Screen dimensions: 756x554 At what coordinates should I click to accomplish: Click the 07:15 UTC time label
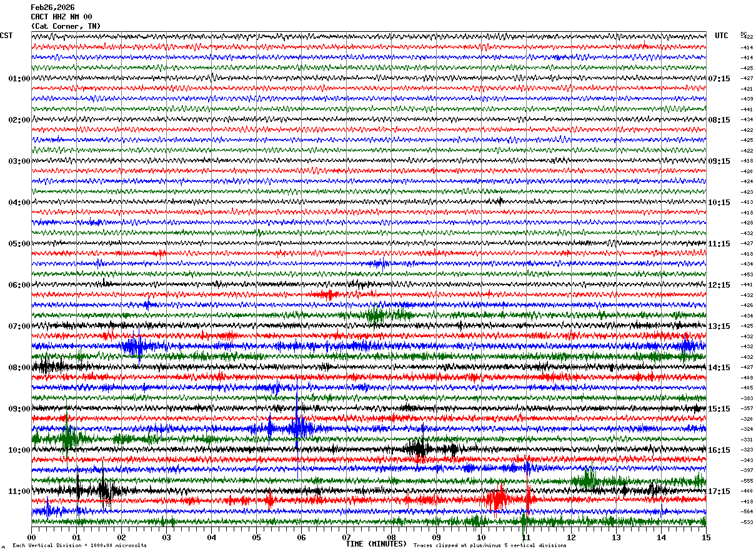719,79
